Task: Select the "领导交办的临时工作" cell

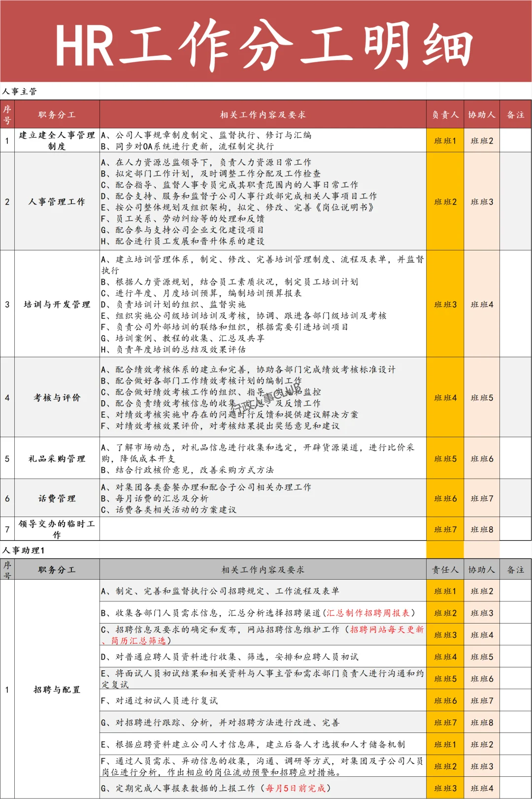Action: point(57,529)
